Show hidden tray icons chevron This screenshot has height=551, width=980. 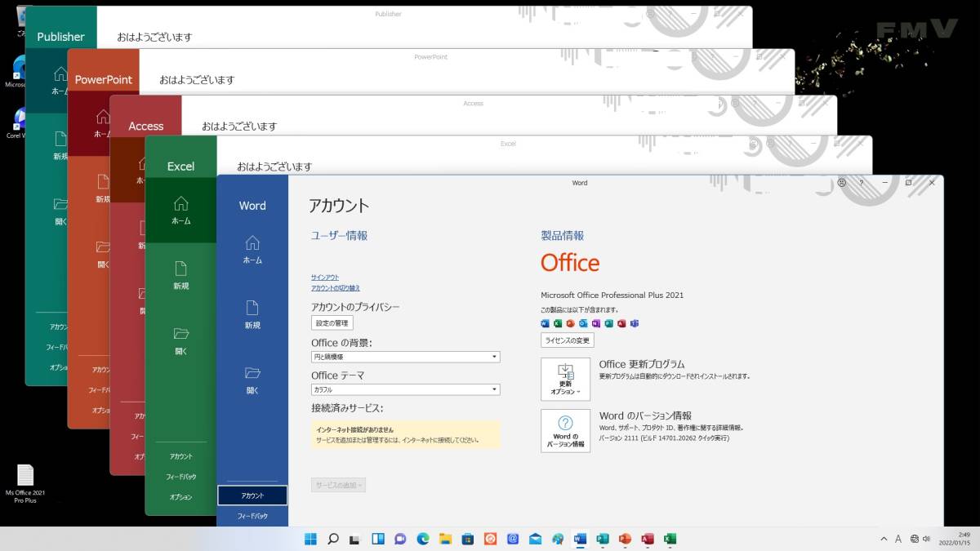click(x=884, y=539)
